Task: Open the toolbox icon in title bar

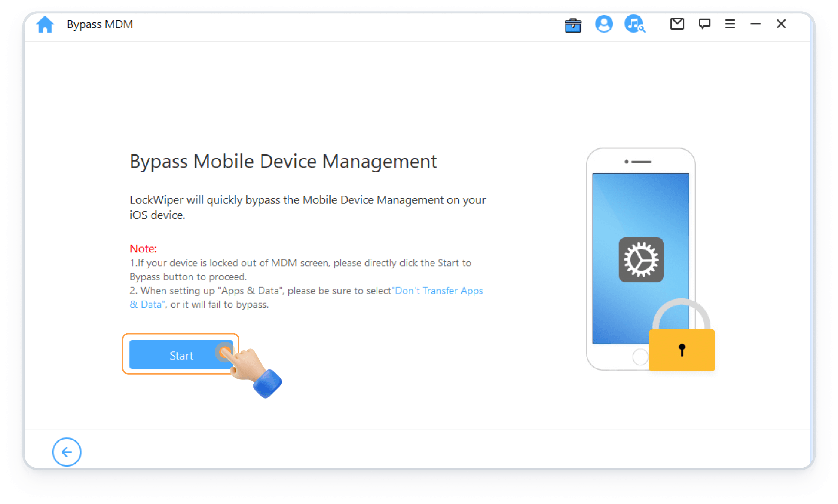Action: 573,25
